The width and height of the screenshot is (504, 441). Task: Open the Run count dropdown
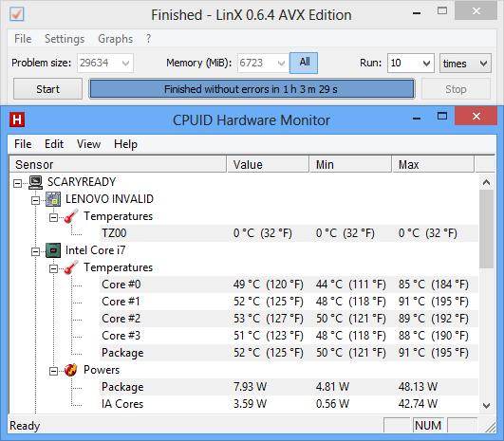pyautogui.click(x=426, y=64)
